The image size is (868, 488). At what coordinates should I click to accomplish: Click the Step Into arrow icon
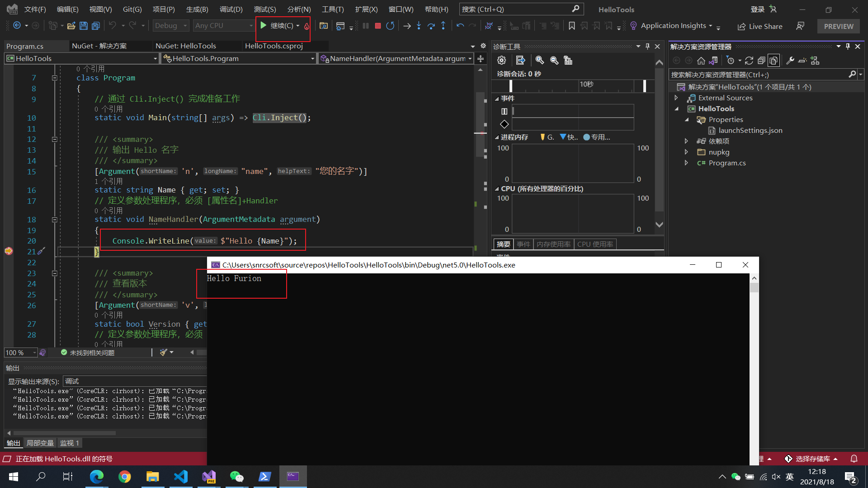(x=419, y=26)
